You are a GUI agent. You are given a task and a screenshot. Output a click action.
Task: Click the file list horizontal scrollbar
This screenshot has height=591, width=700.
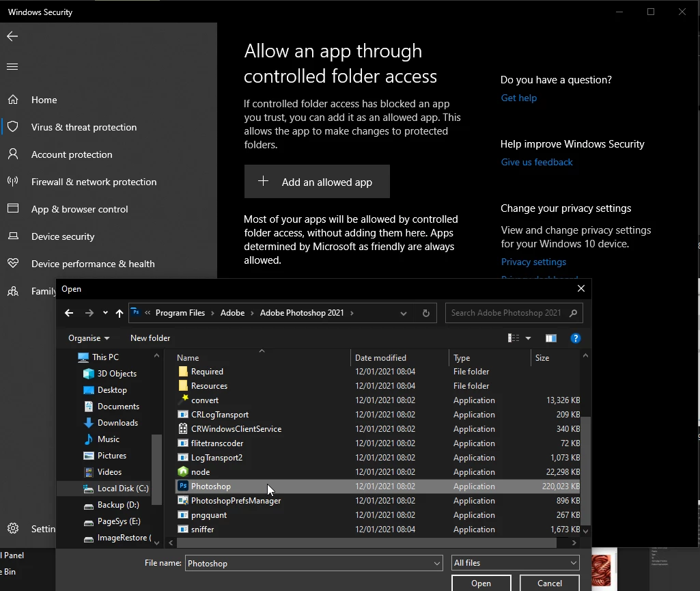click(x=366, y=542)
